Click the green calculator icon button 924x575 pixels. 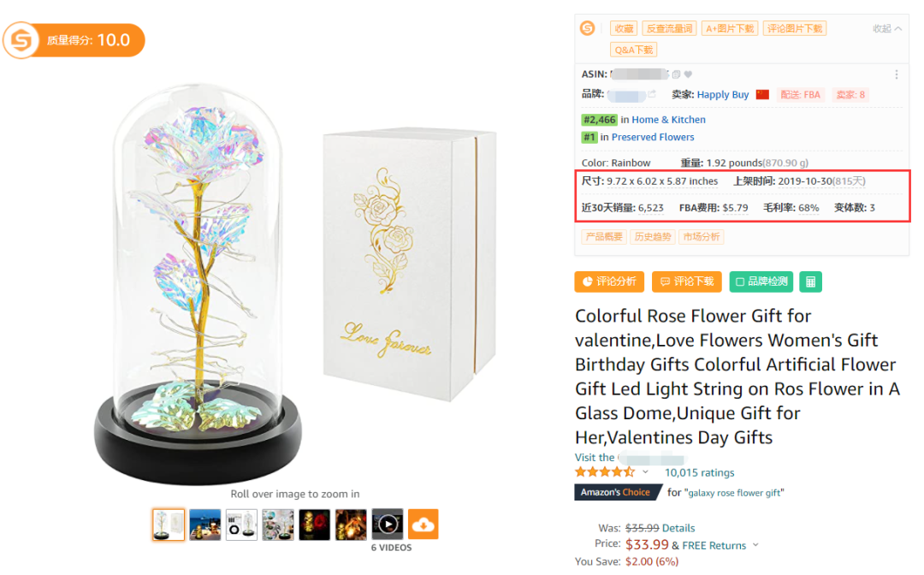811,282
